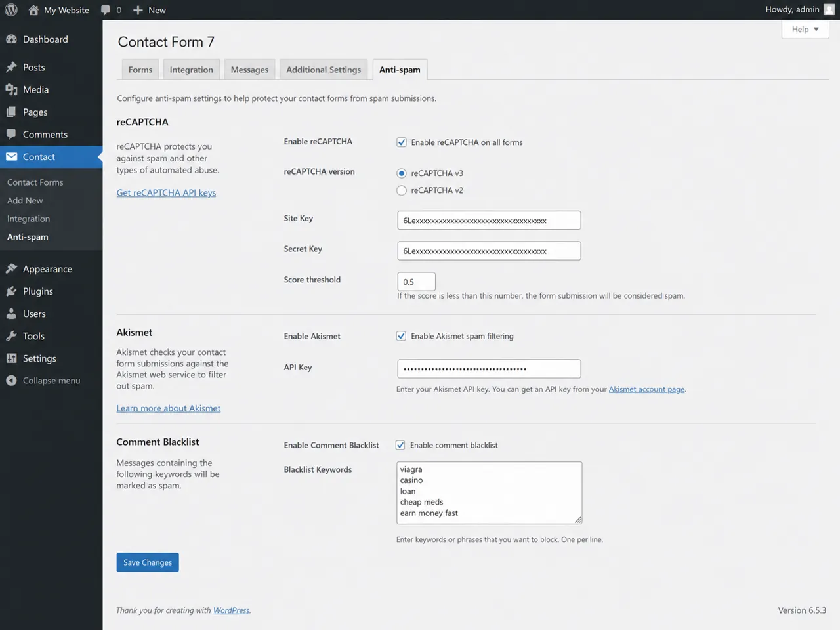This screenshot has height=630, width=840.
Task: Select reCAPTCHA v2 radio button
Action: tap(402, 190)
